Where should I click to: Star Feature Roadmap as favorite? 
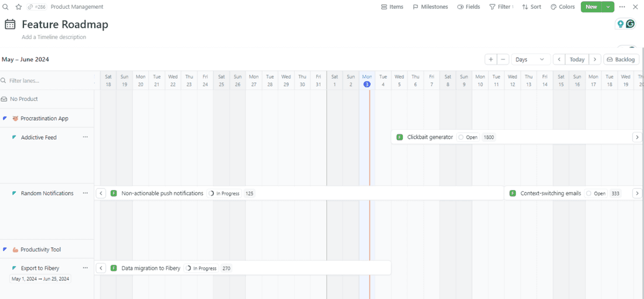[x=18, y=7]
